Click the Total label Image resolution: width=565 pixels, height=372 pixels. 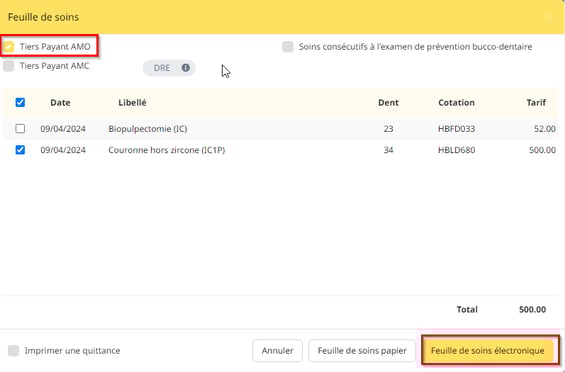467,310
